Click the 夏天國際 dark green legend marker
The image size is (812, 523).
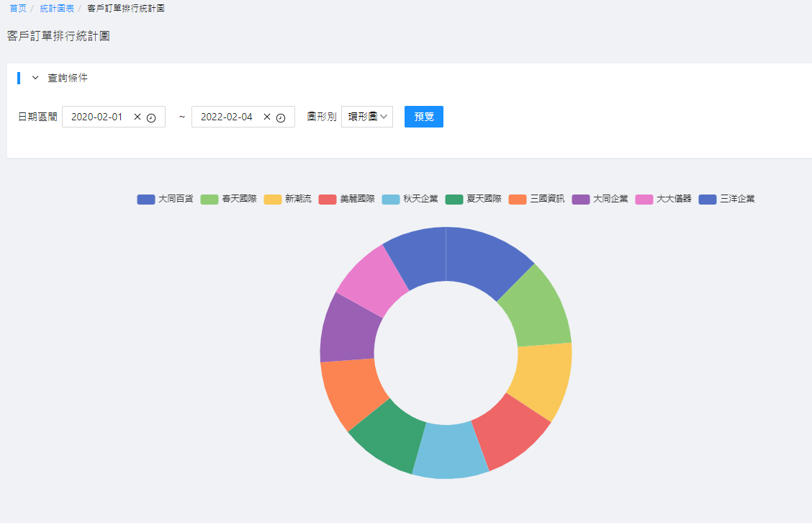[454, 199]
